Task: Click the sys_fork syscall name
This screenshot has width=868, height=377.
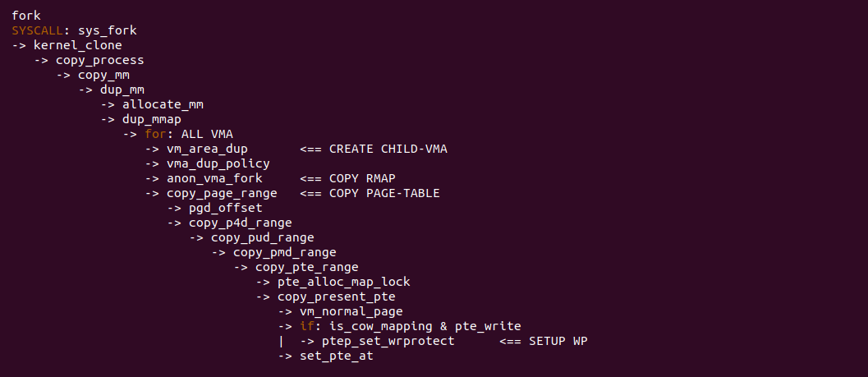Action: pos(108,30)
